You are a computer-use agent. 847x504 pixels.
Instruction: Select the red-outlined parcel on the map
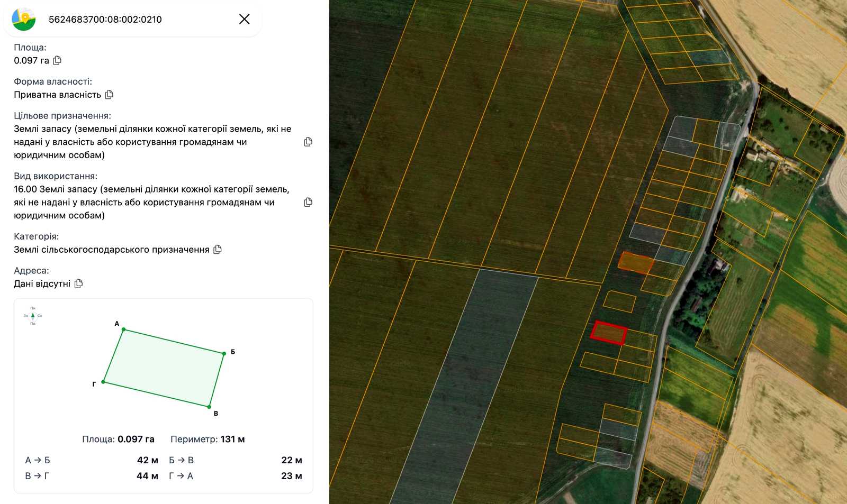(609, 333)
